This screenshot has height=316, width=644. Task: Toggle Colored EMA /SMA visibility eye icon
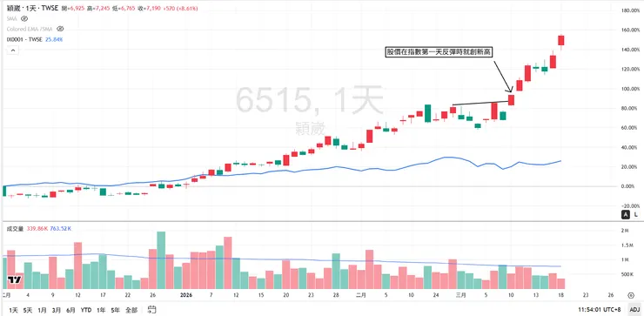(x=60, y=29)
